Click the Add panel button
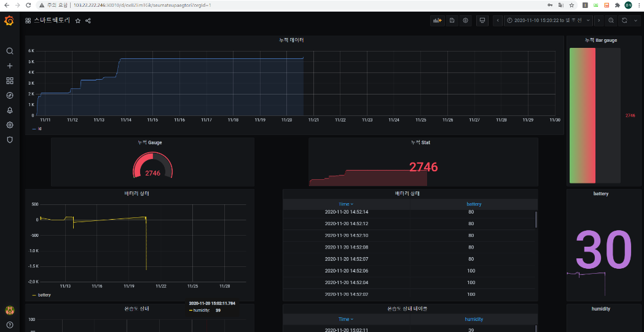Screen dimensions: 644x332 pos(438,20)
